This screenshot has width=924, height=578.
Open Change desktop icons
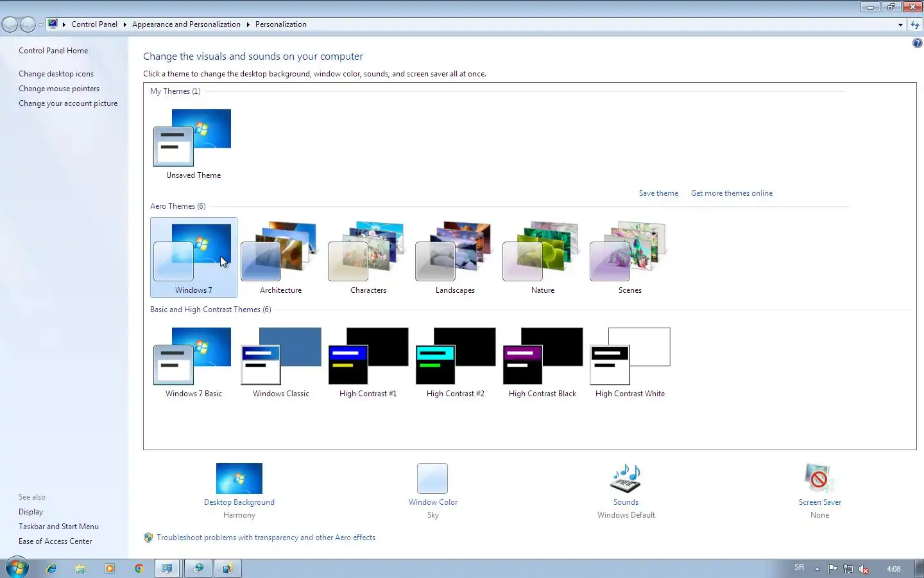pos(56,74)
